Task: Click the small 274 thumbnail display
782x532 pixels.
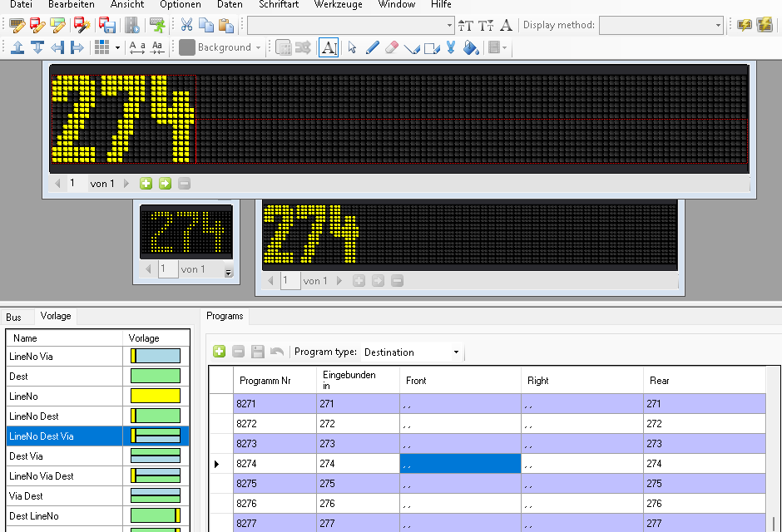Action: coord(186,231)
